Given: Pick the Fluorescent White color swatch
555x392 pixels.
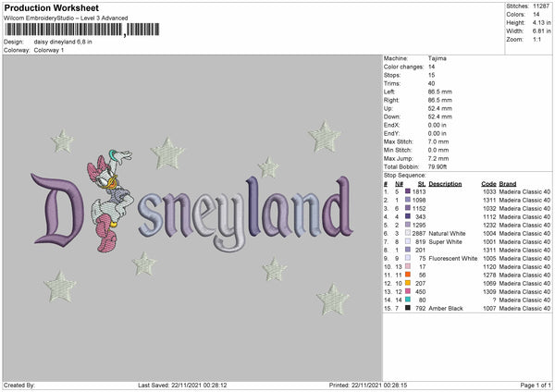Looking at the screenshot, I should click(408, 258).
